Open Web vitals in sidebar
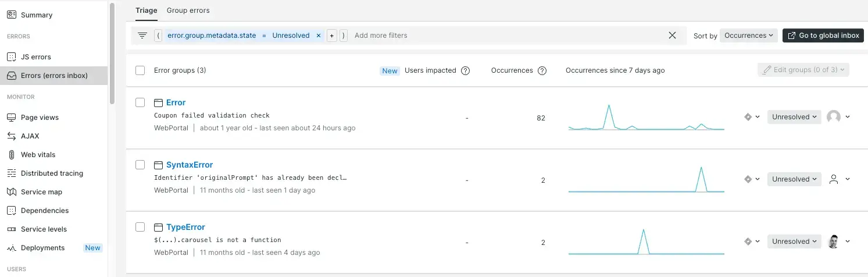Image resolution: width=868 pixels, height=277 pixels. pyautogui.click(x=38, y=155)
